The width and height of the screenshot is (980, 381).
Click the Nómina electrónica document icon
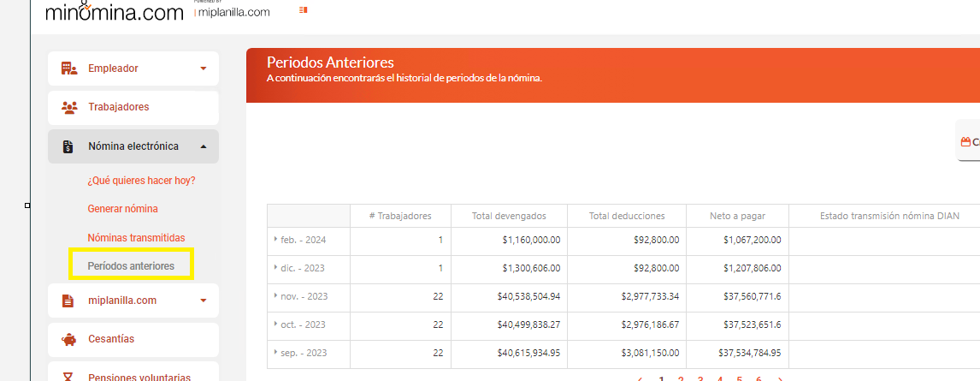tap(68, 146)
